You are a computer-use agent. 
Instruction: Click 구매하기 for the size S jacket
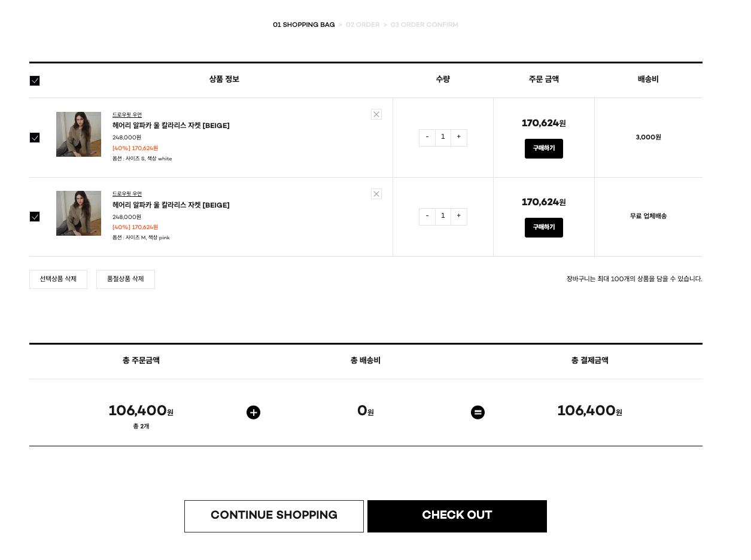coord(543,148)
